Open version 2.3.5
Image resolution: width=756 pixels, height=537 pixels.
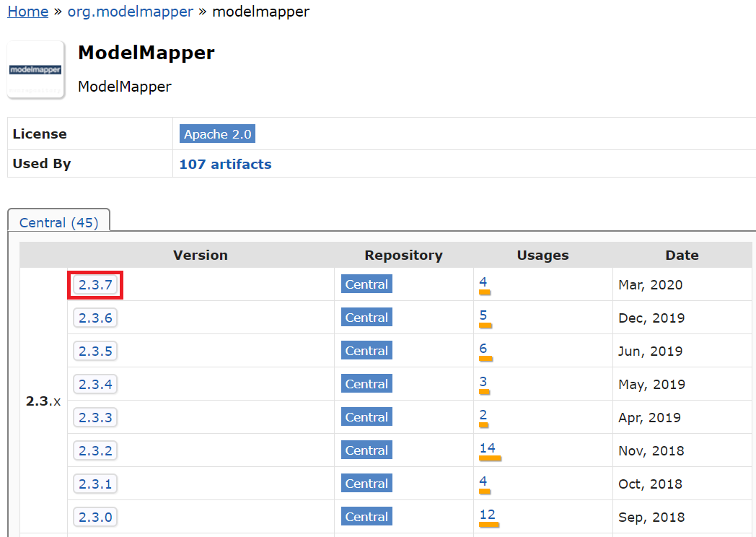pyautogui.click(x=95, y=352)
